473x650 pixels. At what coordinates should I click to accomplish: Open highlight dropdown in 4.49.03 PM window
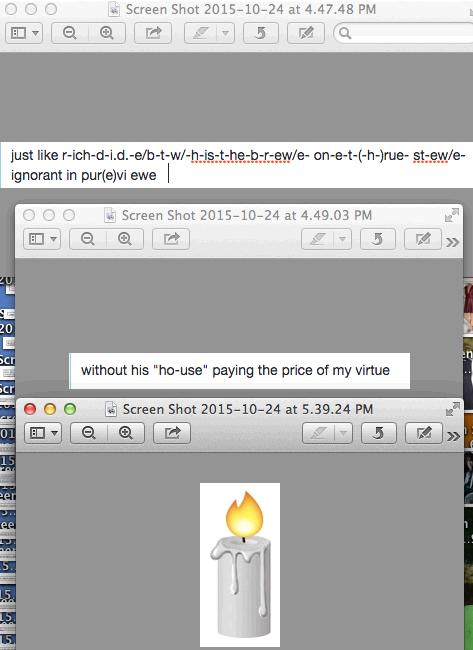point(343,239)
